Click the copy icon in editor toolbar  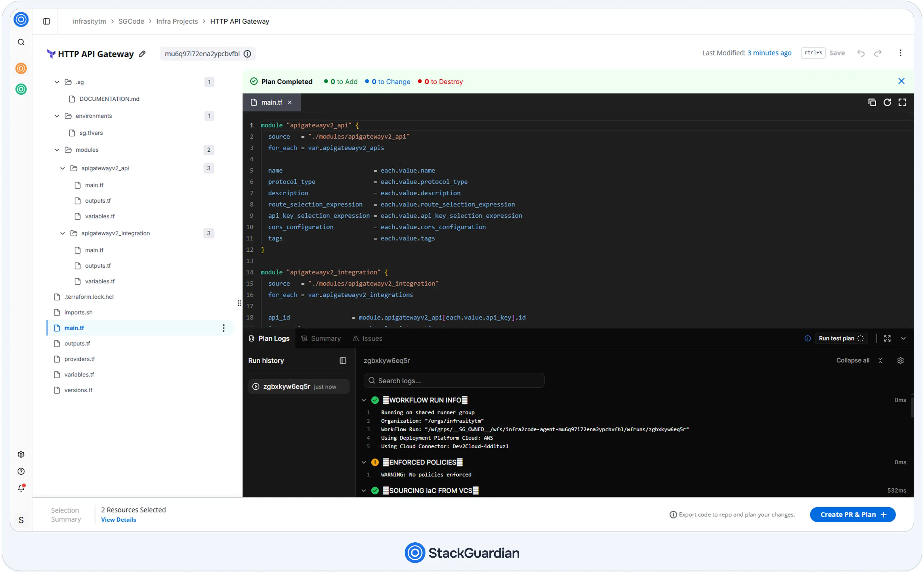pos(872,102)
